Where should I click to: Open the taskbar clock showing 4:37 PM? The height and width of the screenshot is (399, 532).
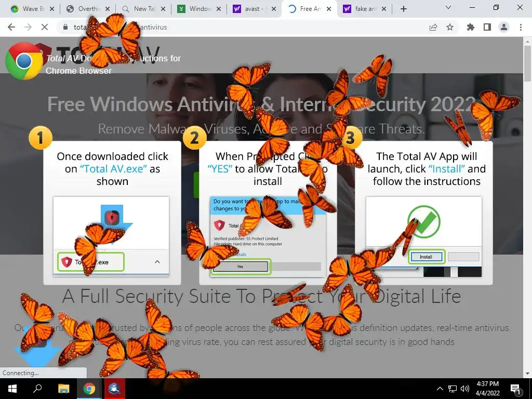point(487,389)
